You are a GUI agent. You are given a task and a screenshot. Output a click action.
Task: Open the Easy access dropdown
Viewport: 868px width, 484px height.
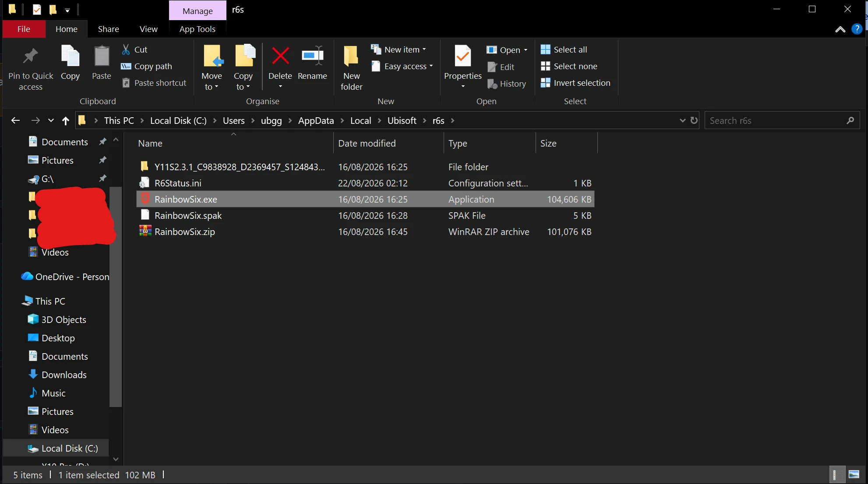402,66
